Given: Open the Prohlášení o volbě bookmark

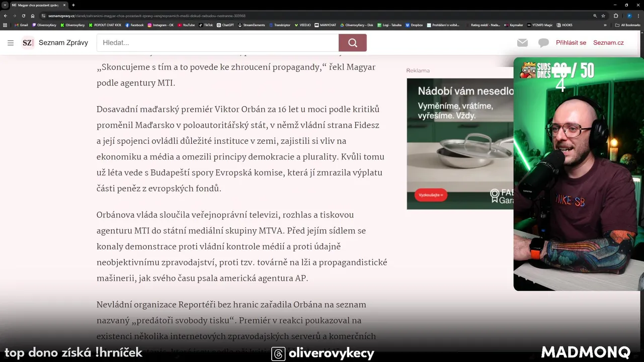Looking at the screenshot, I should (443, 25).
